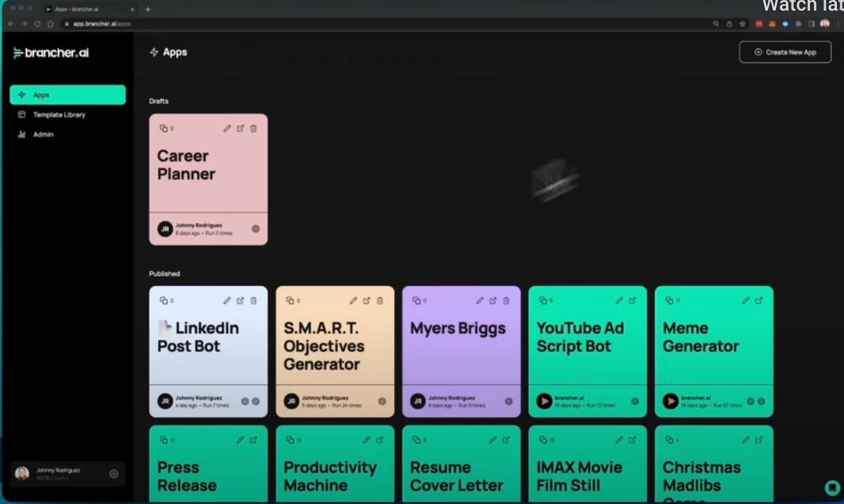Image resolution: width=844 pixels, height=504 pixels.
Task: Click the pencil icon on S.M.A.R.T. Objectives Generator
Action: (x=353, y=301)
